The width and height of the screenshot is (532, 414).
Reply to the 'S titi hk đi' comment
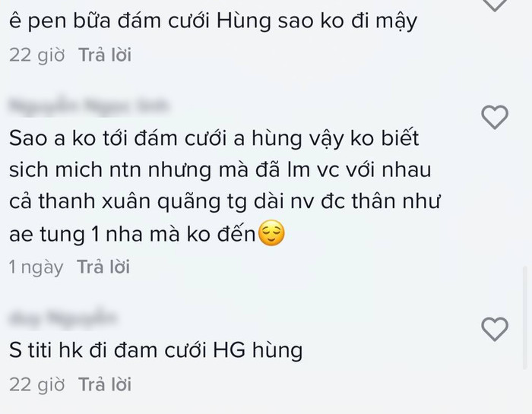(105, 385)
